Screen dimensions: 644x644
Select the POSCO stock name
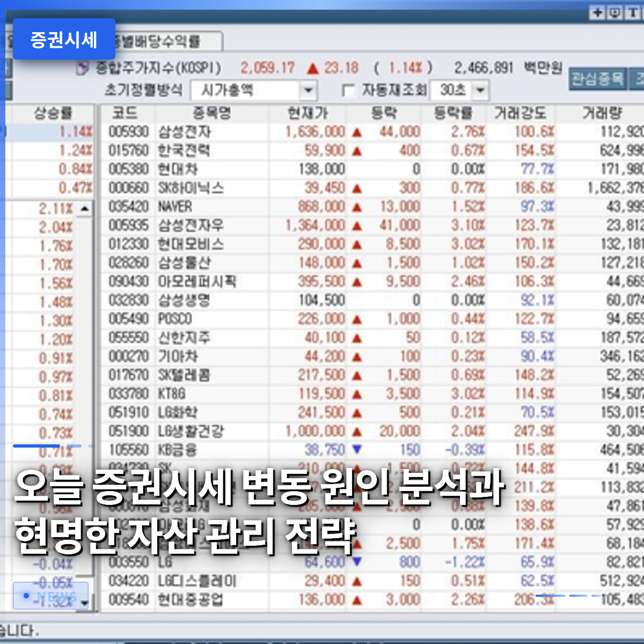(175, 319)
